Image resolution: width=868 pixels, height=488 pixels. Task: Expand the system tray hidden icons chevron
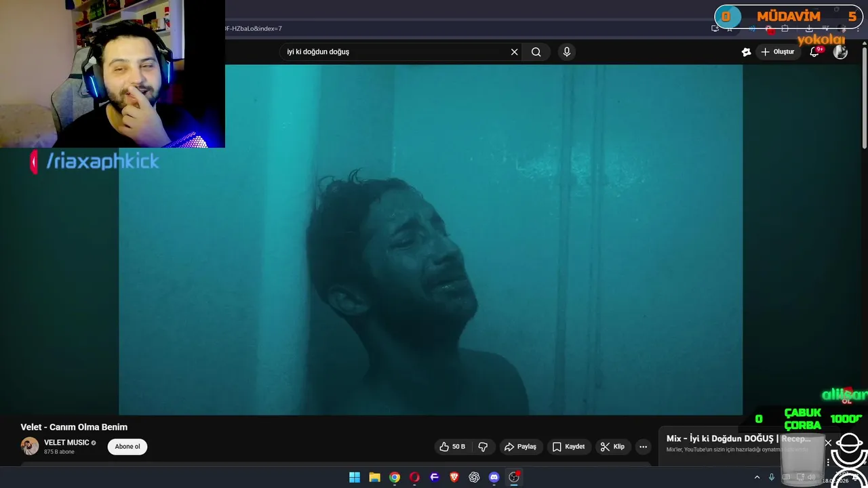tap(757, 477)
